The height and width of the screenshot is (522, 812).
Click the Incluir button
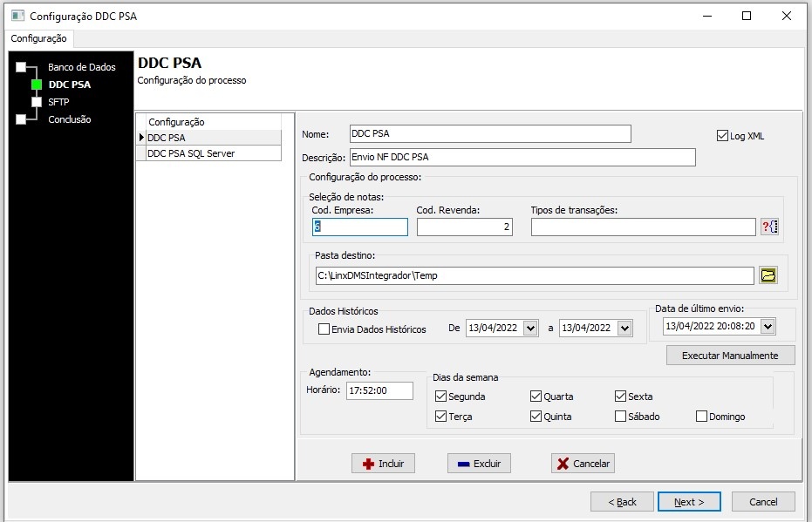pyautogui.click(x=383, y=464)
